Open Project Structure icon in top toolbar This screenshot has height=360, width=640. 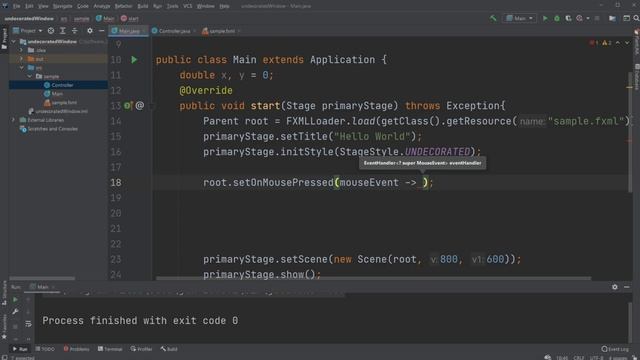pos(612,18)
